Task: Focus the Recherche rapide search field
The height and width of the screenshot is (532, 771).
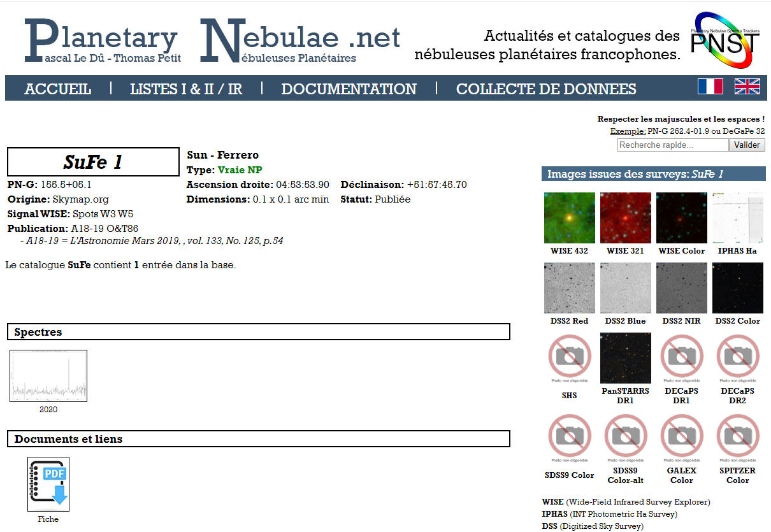Action: pyautogui.click(x=672, y=145)
